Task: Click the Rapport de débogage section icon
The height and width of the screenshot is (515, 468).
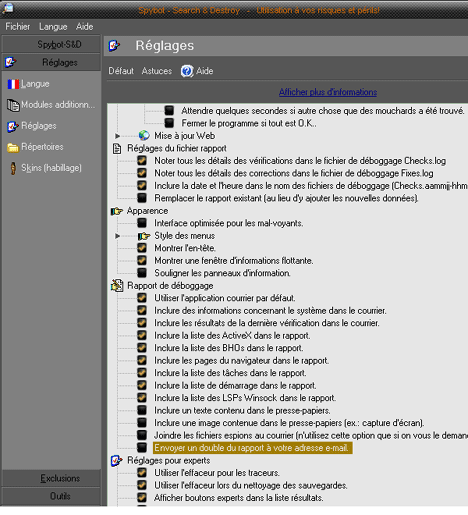Action: (x=117, y=286)
